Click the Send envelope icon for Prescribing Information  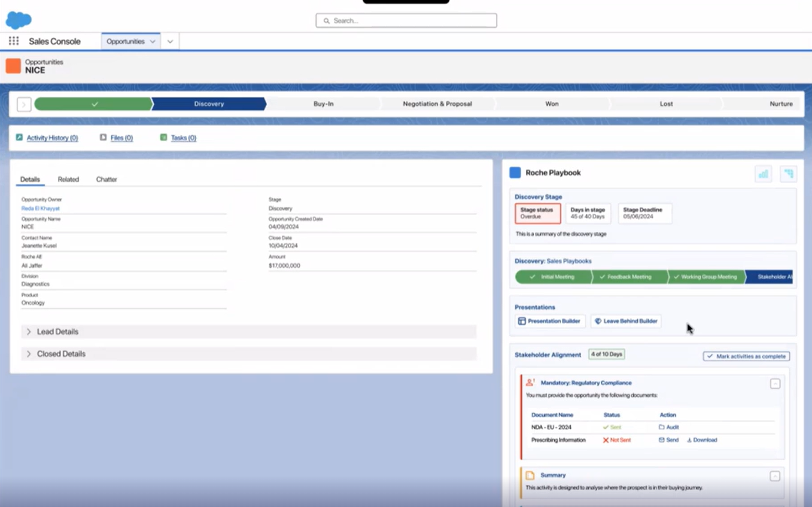tap(662, 440)
